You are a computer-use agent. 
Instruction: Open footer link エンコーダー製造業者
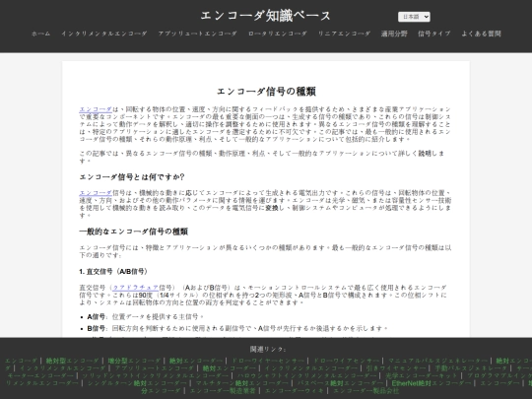tap(223, 390)
